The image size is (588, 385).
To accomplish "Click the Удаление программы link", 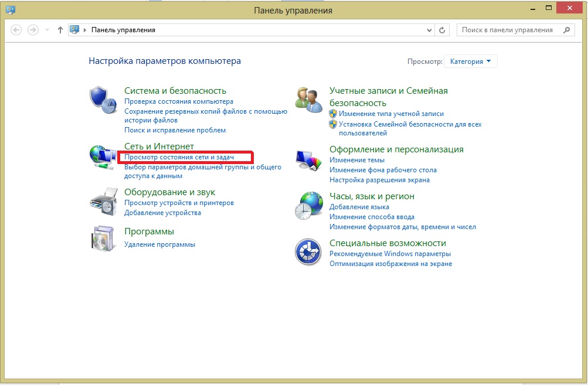I will [x=159, y=244].
